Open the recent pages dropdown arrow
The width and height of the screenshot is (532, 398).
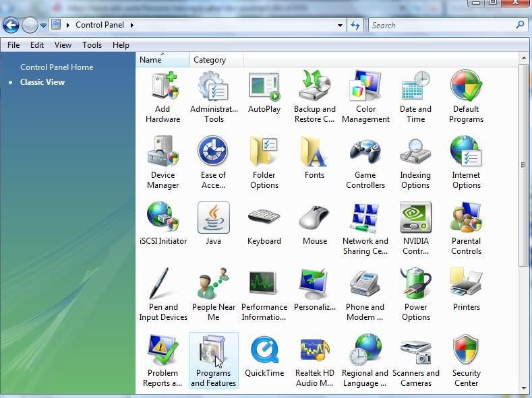[43, 26]
